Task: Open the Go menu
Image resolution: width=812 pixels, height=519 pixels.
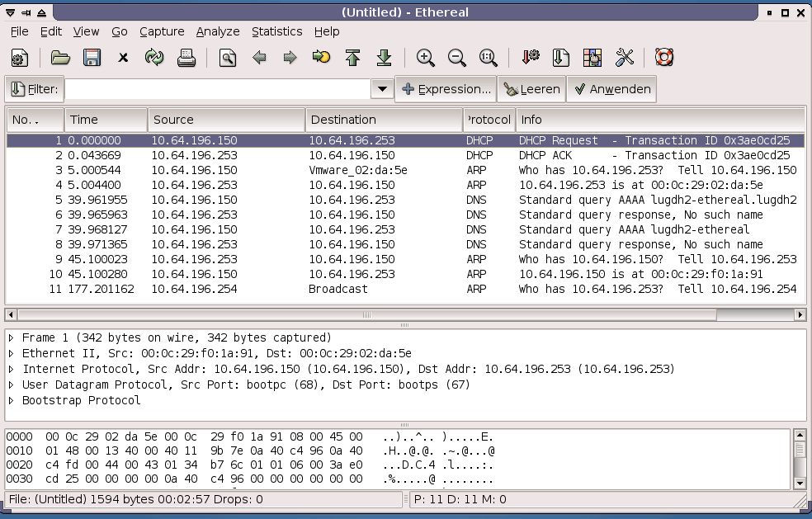Action: click(x=120, y=31)
